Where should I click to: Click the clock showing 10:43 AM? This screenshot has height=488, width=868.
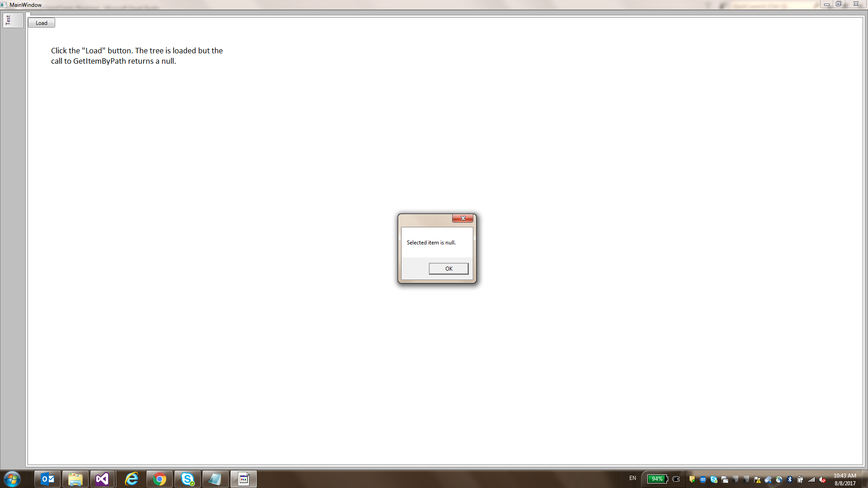(844, 479)
